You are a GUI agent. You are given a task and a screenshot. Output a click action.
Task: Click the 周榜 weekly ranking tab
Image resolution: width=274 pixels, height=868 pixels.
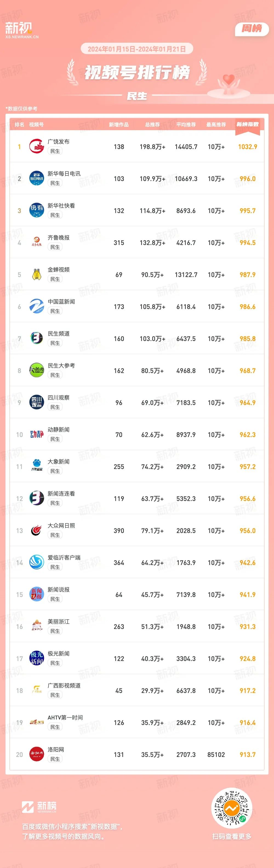[252, 29]
